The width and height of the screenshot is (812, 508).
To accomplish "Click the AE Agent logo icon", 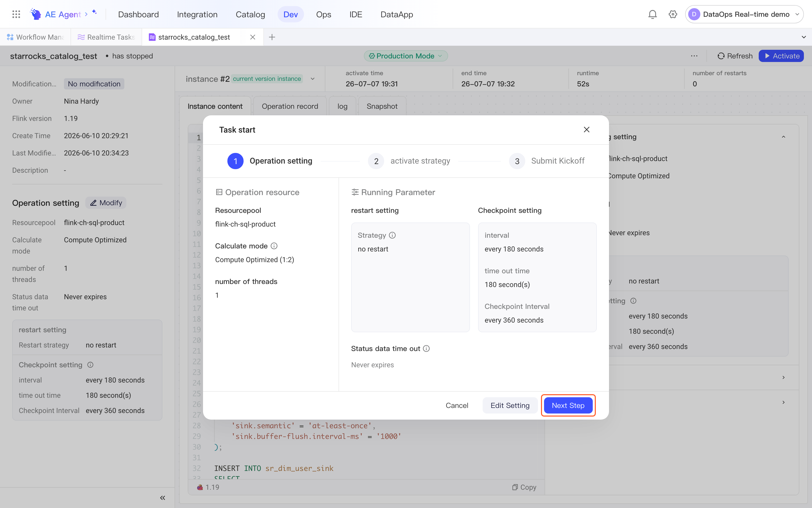I will click(35, 14).
